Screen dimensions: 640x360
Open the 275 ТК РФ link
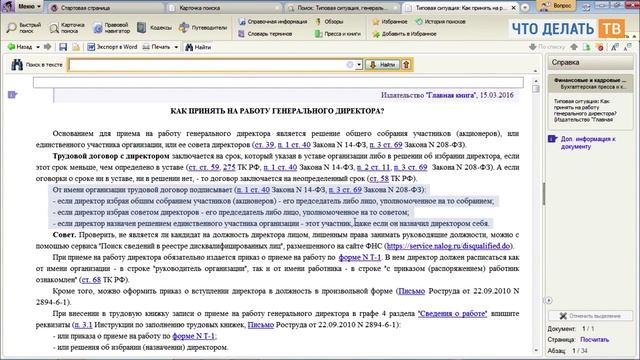(x=229, y=167)
